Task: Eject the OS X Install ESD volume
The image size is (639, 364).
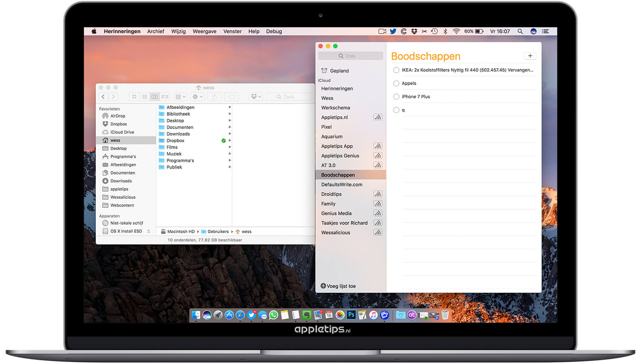Action: pos(149,231)
